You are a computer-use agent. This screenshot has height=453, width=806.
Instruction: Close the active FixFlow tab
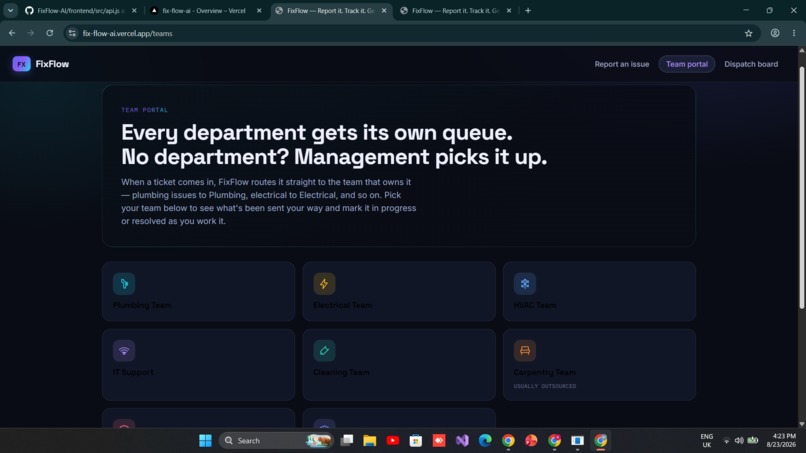pyautogui.click(x=384, y=11)
